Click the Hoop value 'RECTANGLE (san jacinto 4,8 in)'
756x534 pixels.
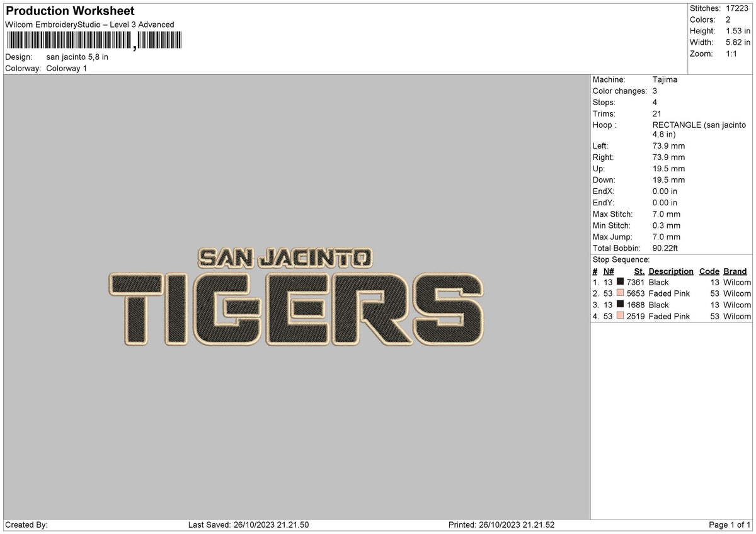click(x=699, y=130)
